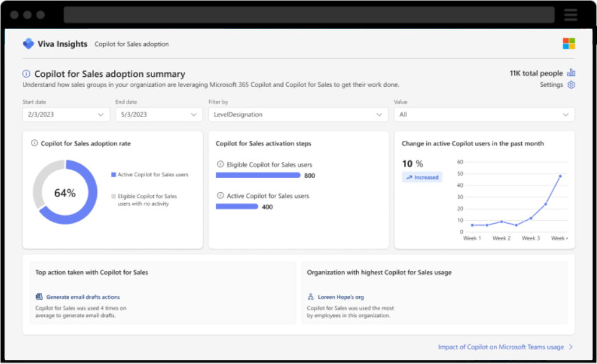Screen dimensions: 597x364
Task: Click the Eligible users with no activity legend text
Action: click(x=147, y=200)
